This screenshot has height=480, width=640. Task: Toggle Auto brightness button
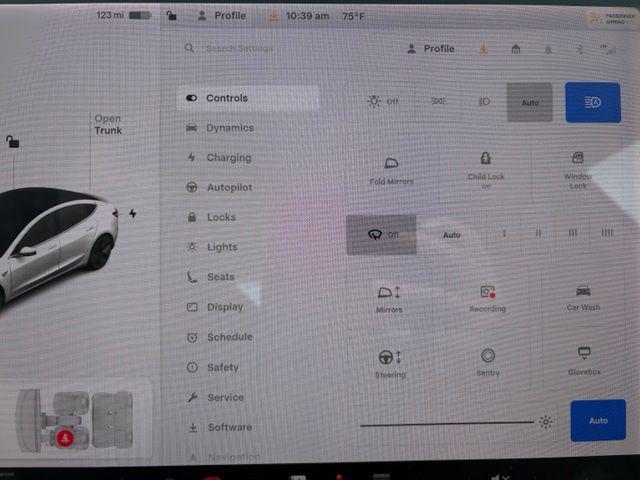(598, 420)
